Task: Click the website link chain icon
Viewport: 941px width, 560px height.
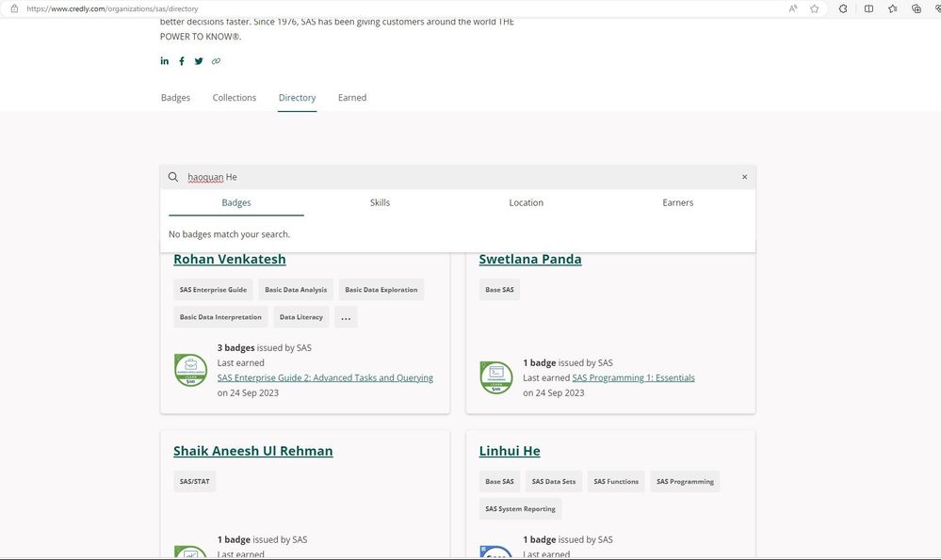Action: 216,61
